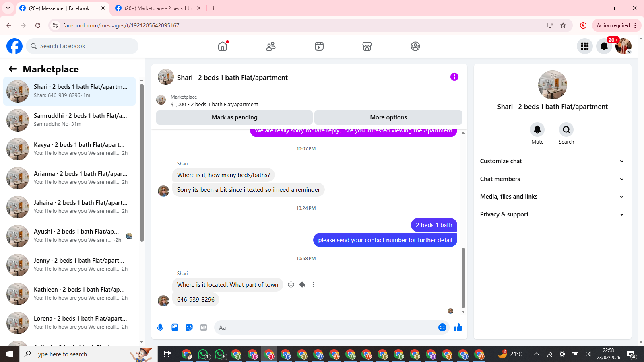Image resolution: width=644 pixels, height=362 pixels.
Task: Click Windows taskbar search box
Action: tap(89, 354)
